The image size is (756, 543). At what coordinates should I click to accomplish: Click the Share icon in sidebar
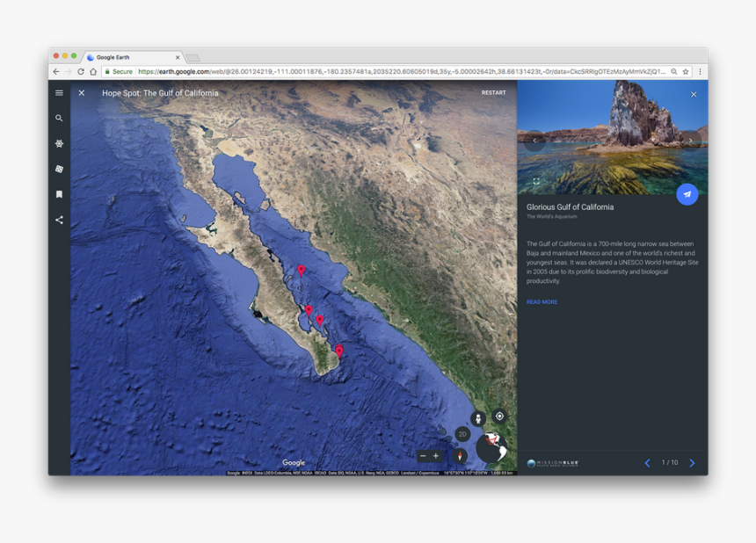click(59, 221)
